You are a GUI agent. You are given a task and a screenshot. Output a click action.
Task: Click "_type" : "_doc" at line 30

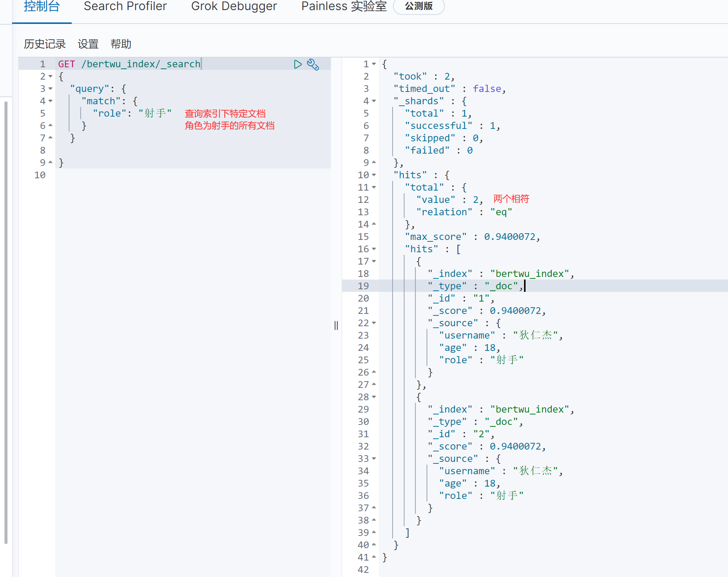pyautogui.click(x=475, y=422)
